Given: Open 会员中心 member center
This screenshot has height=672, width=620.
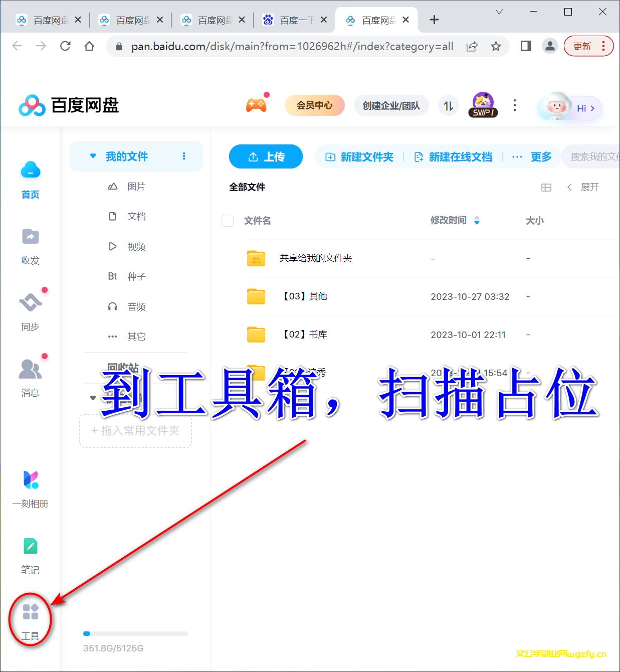Looking at the screenshot, I should pyautogui.click(x=314, y=105).
